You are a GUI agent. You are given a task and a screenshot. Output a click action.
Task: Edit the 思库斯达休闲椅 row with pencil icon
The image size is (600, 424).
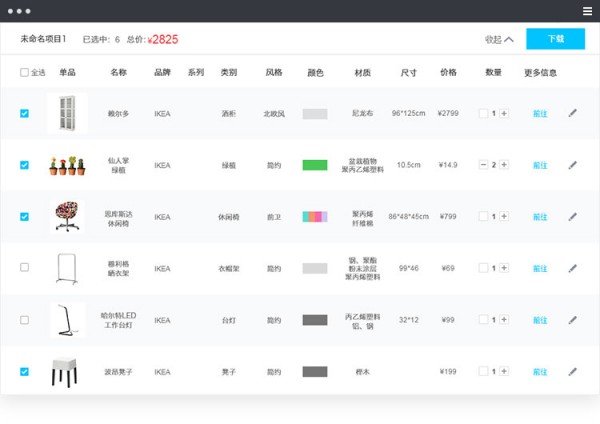tap(573, 216)
